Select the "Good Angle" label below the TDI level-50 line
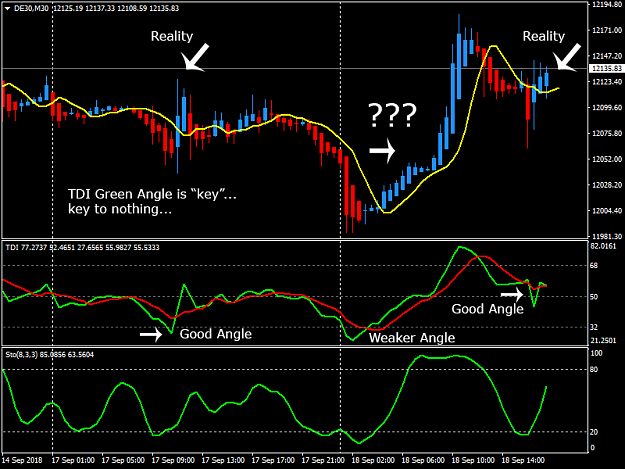 click(487, 309)
